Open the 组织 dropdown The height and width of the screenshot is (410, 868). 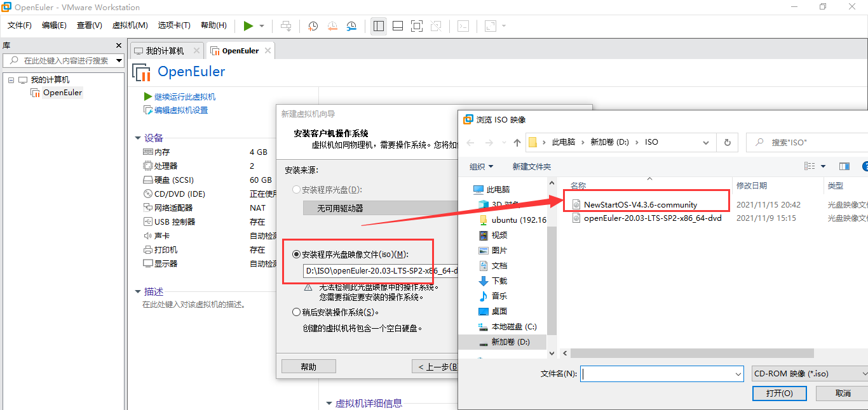pyautogui.click(x=481, y=166)
